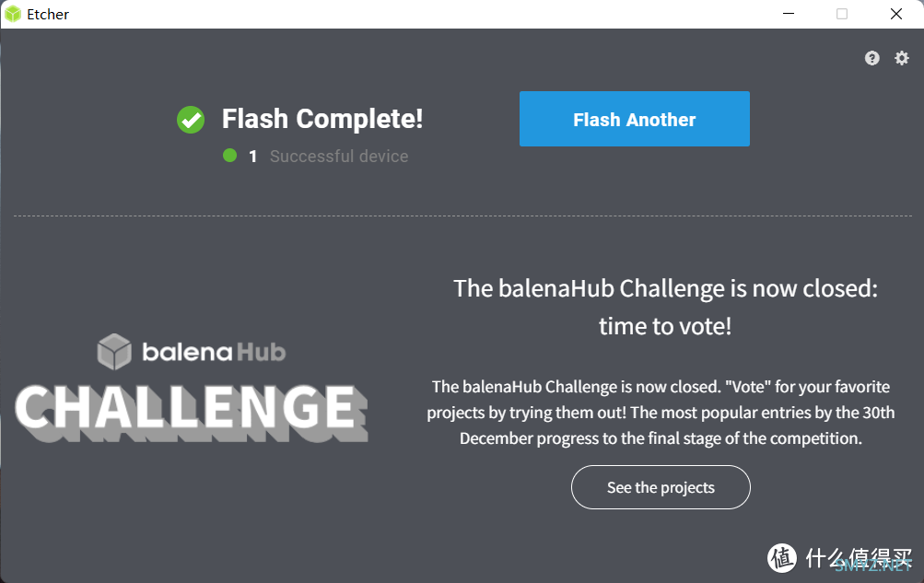Close the Etcher window

click(x=895, y=14)
